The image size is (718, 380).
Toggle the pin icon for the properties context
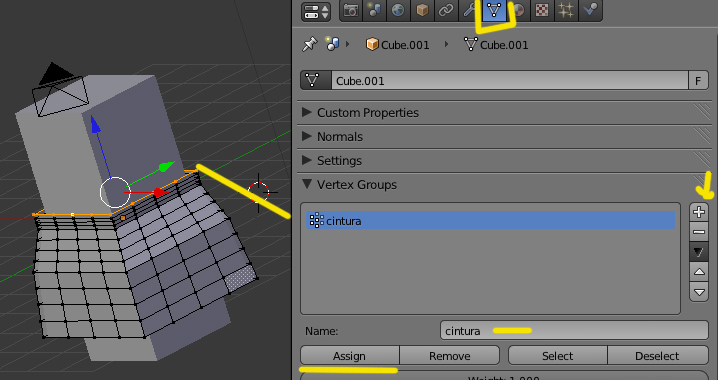(x=310, y=44)
